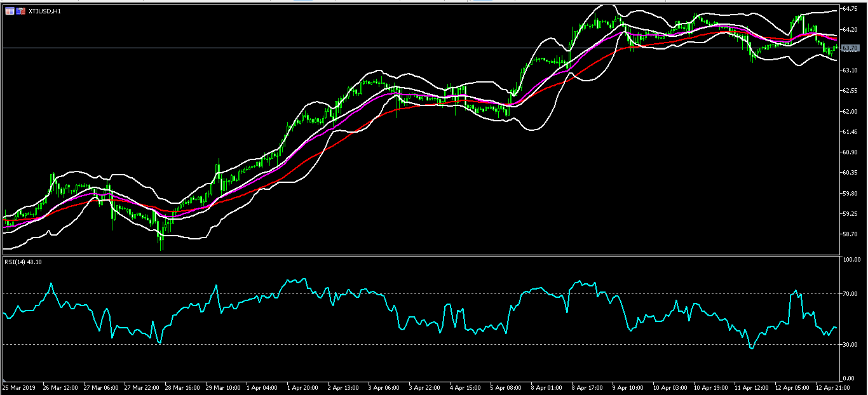The width and height of the screenshot is (868, 395).
Task: Click the 60.35 price scale label
Action: pyautogui.click(x=850, y=173)
